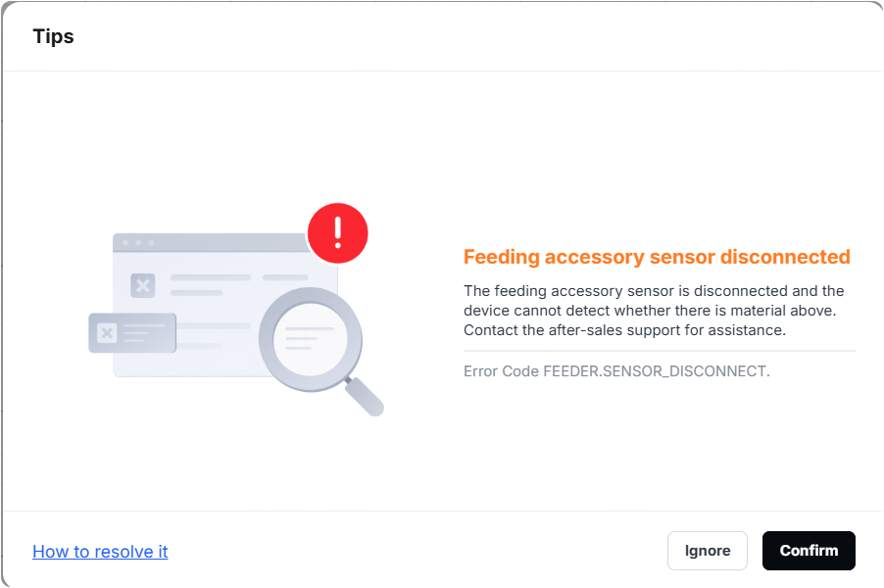Click the FEEDER.SENSOR_DISCONNECT error code text
884x588 pixels.
point(657,371)
